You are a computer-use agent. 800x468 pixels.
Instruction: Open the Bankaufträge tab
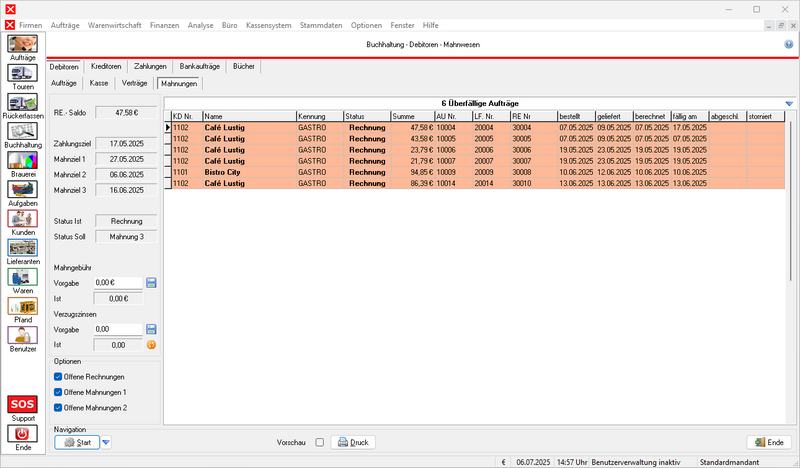(200, 66)
